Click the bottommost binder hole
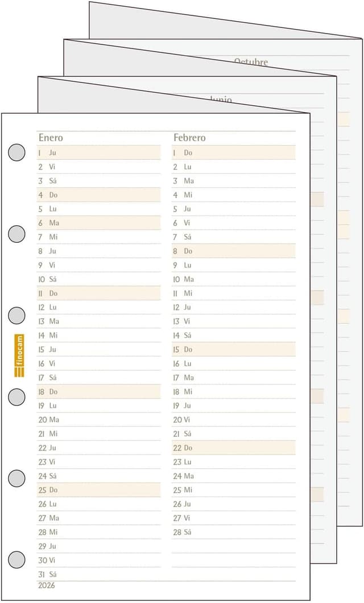The height and width of the screenshot is (603, 364). [x=17, y=559]
